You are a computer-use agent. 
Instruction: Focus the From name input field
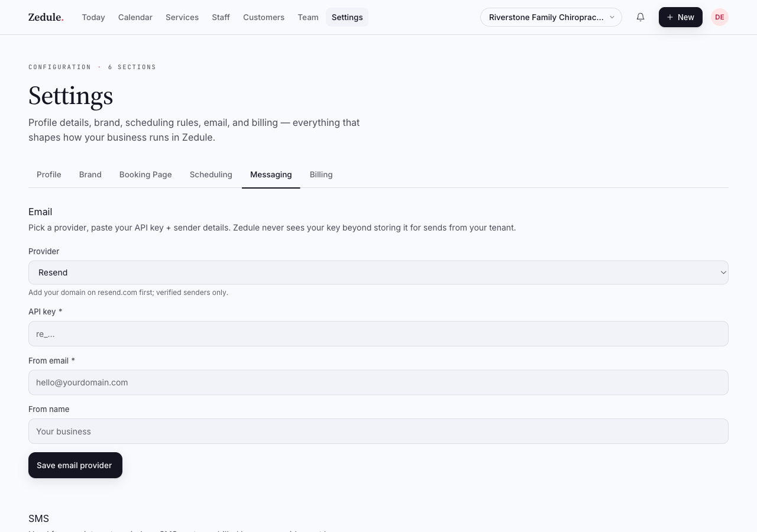pos(378,432)
